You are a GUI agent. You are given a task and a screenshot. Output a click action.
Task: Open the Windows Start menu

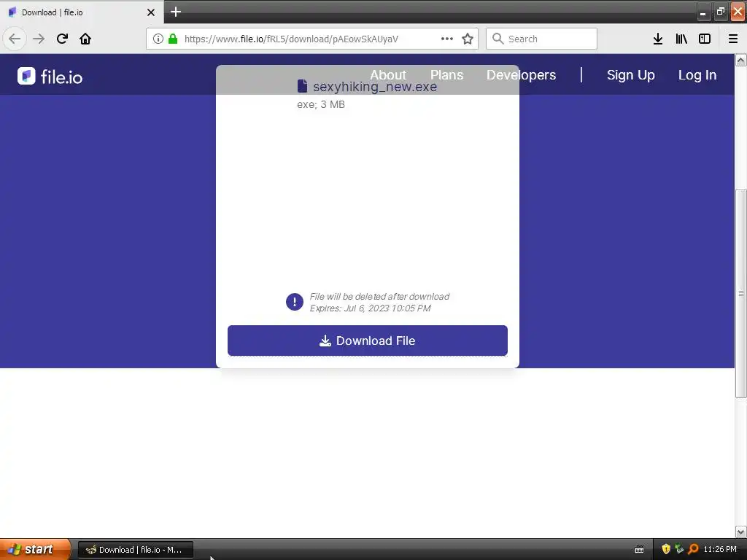35,549
